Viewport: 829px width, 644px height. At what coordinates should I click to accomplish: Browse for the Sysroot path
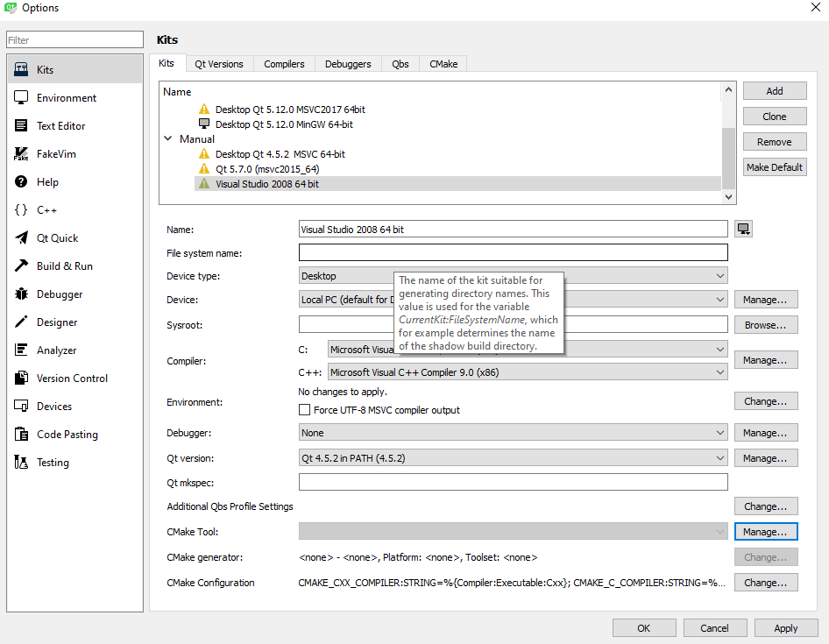point(766,325)
